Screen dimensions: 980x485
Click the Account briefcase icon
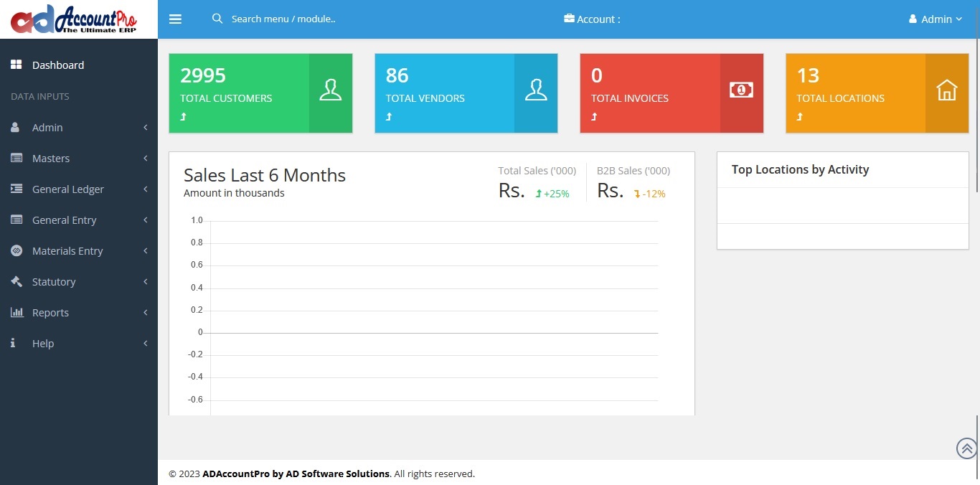pyautogui.click(x=570, y=19)
